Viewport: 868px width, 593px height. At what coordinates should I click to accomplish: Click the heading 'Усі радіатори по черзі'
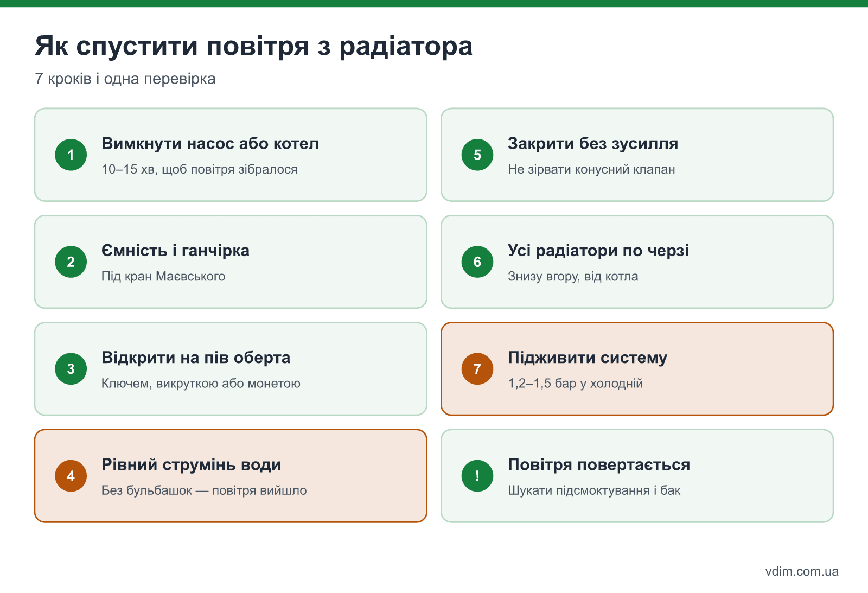click(x=598, y=250)
